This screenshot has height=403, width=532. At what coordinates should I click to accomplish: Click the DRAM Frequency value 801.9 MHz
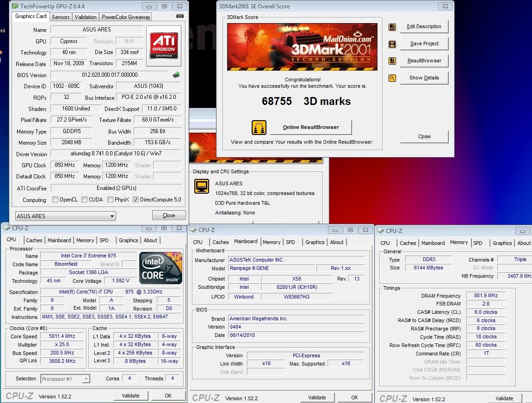point(486,296)
